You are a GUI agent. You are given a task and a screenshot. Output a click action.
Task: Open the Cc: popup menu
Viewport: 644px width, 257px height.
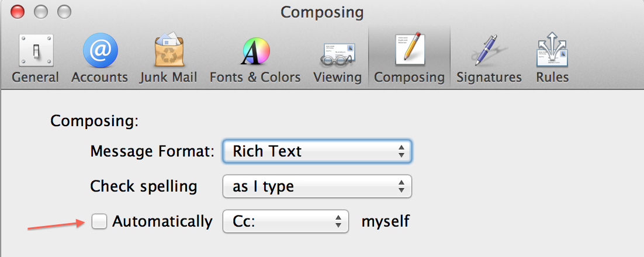[x=286, y=221]
